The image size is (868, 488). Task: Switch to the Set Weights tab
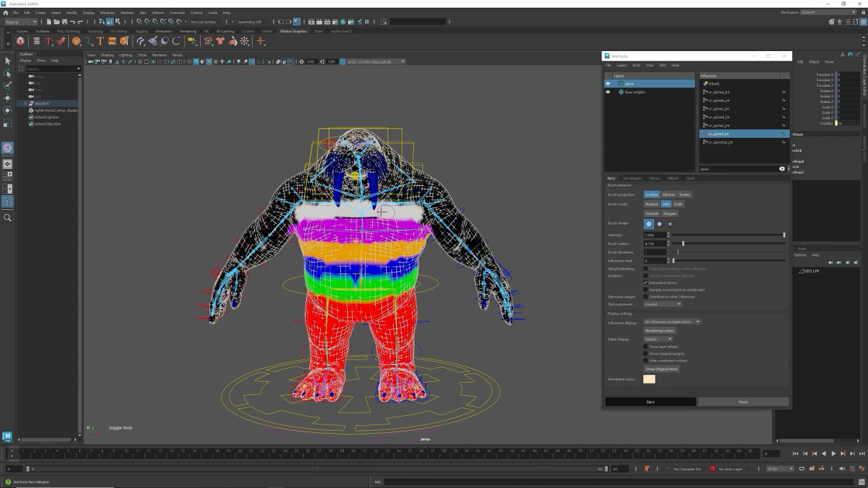coord(632,178)
